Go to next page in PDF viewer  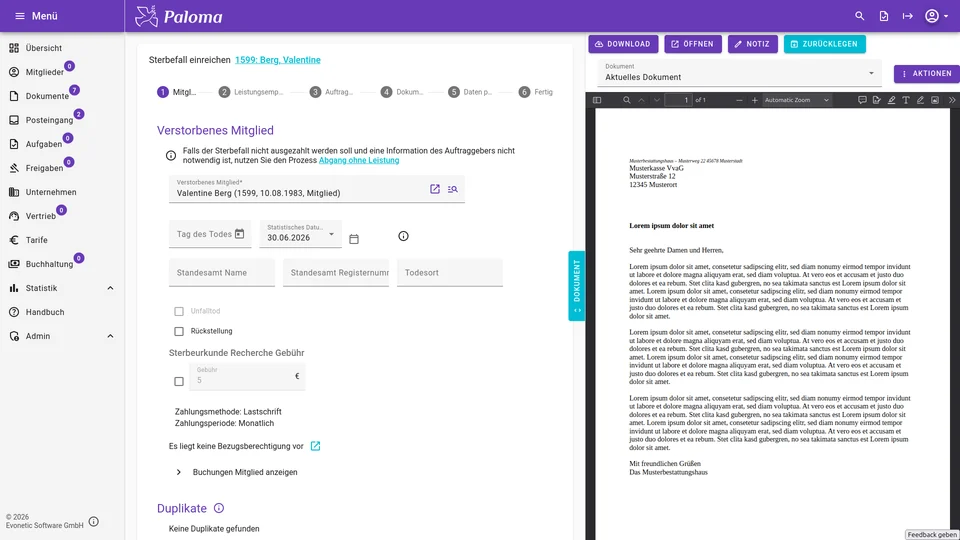pos(656,100)
